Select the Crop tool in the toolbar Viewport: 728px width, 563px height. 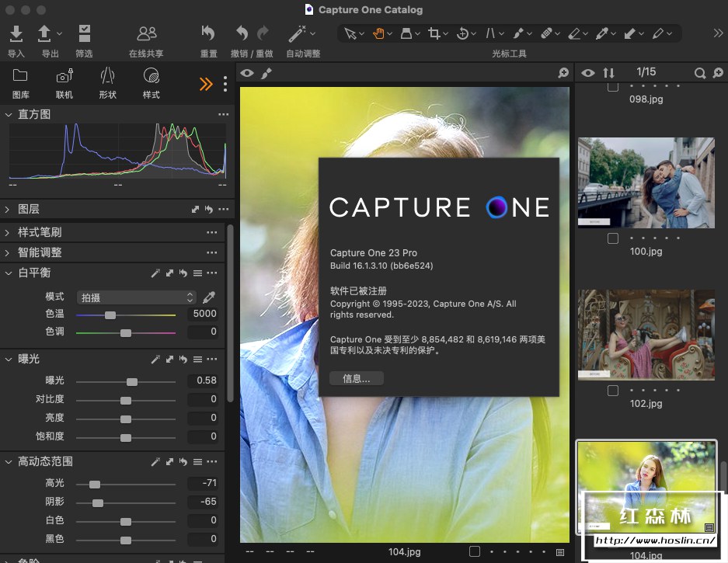434,33
